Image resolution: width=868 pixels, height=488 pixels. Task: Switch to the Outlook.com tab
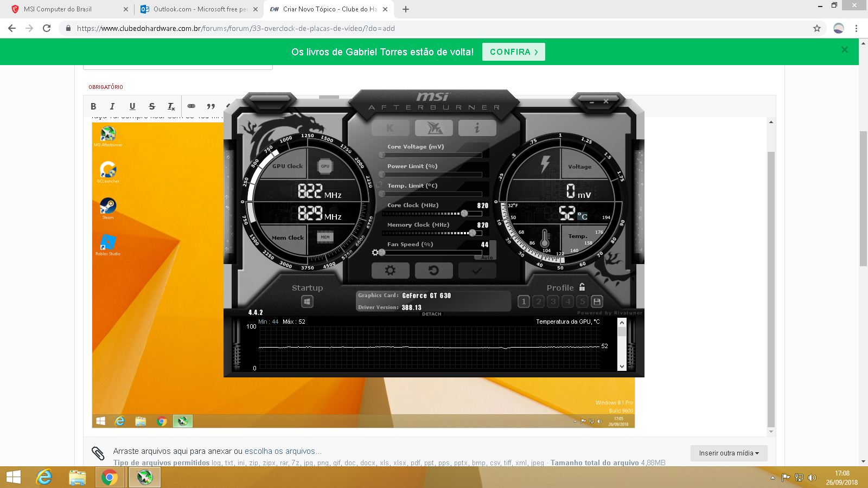(199, 9)
